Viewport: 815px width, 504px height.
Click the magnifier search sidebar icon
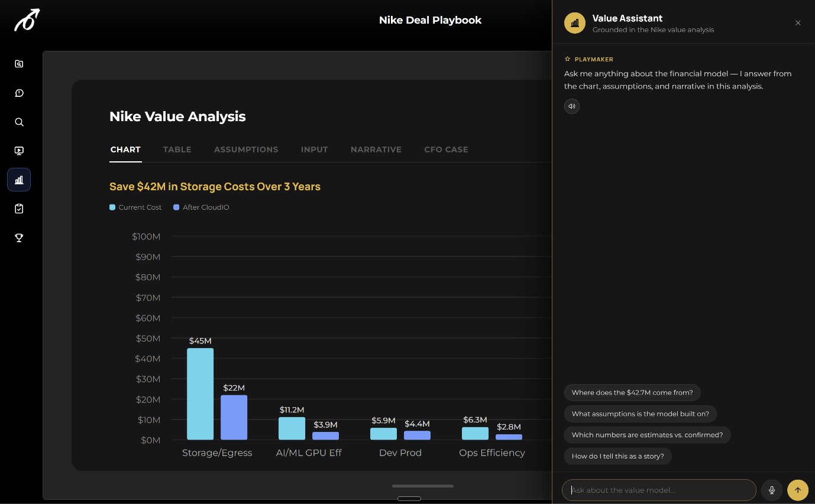[19, 122]
